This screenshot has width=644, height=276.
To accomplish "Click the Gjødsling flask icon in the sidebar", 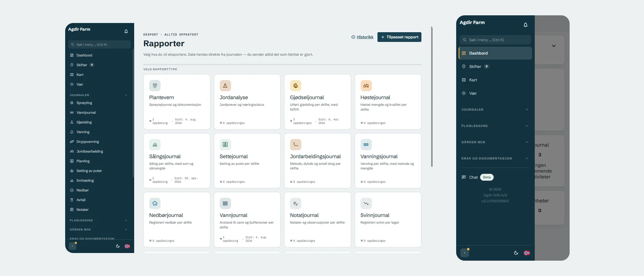I will click(x=72, y=122).
